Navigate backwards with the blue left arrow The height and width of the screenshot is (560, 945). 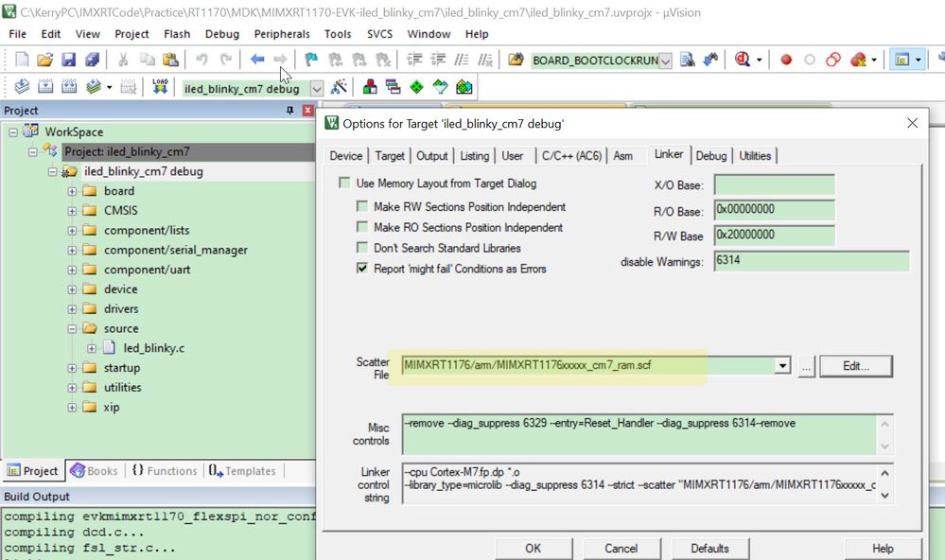tap(257, 59)
